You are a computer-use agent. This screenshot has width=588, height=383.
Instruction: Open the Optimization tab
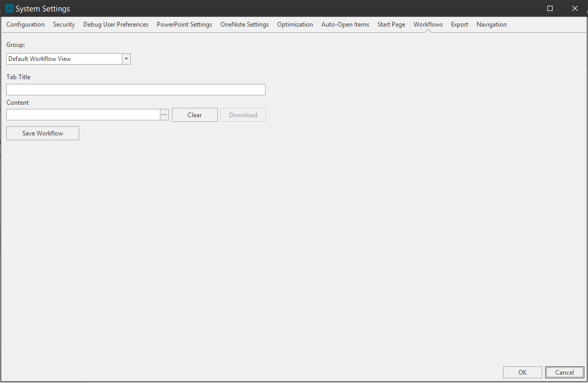pos(295,24)
